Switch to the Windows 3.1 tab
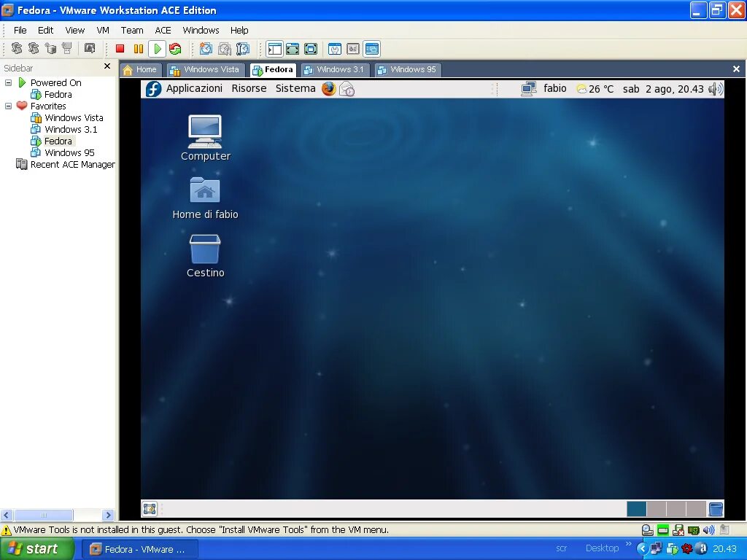Image resolution: width=747 pixels, height=560 pixels. (336, 70)
